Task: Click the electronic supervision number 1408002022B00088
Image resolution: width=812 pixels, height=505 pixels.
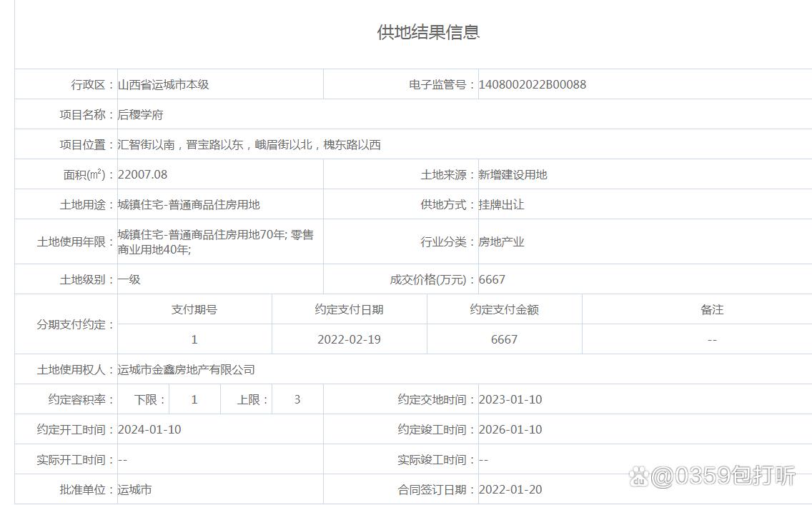Action: click(x=533, y=84)
